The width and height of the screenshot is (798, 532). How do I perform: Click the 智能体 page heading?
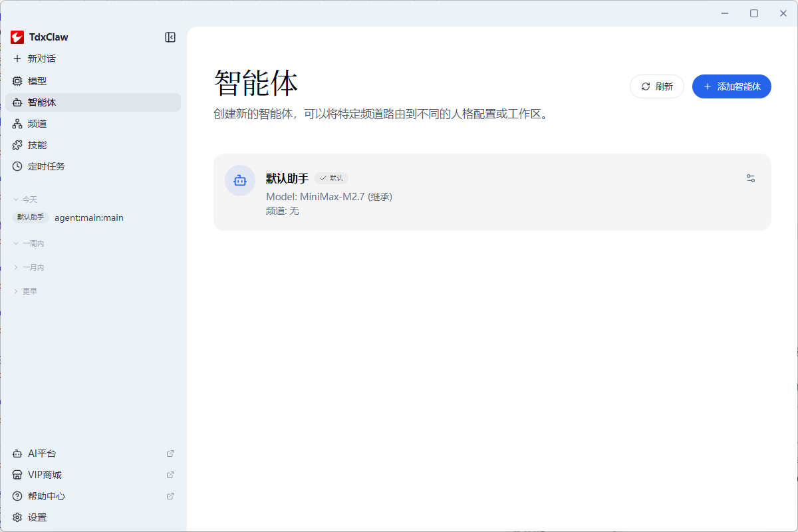[x=256, y=83]
